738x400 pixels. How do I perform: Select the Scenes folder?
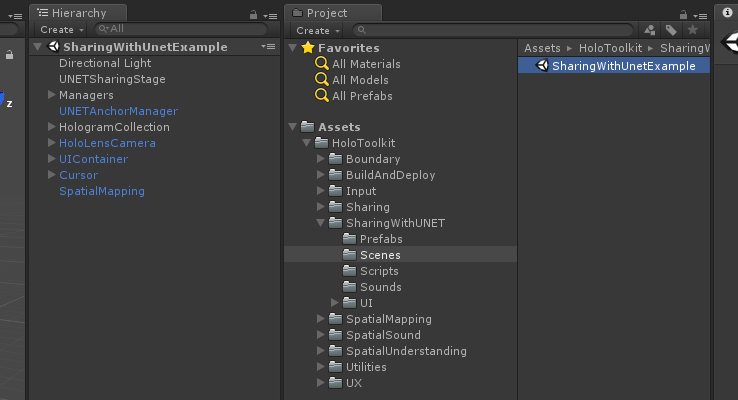(401, 255)
